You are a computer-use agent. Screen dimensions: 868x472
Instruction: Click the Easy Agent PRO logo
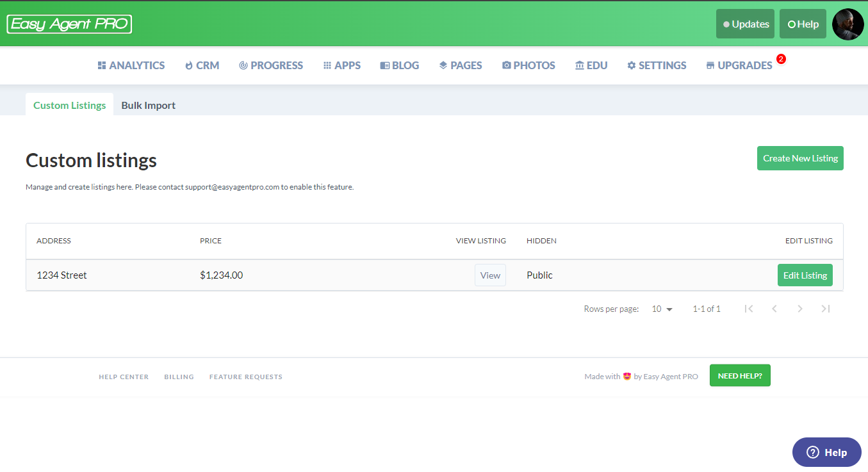(69, 24)
